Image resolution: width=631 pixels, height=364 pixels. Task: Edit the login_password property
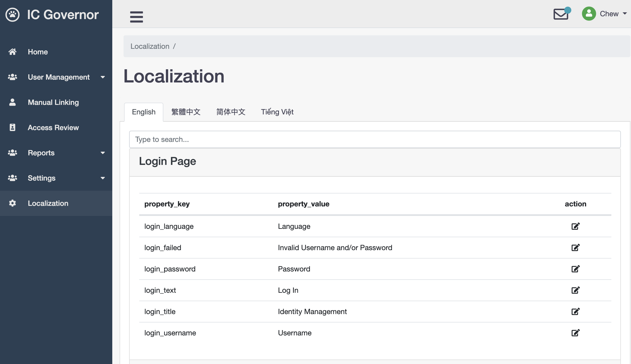pos(575,269)
